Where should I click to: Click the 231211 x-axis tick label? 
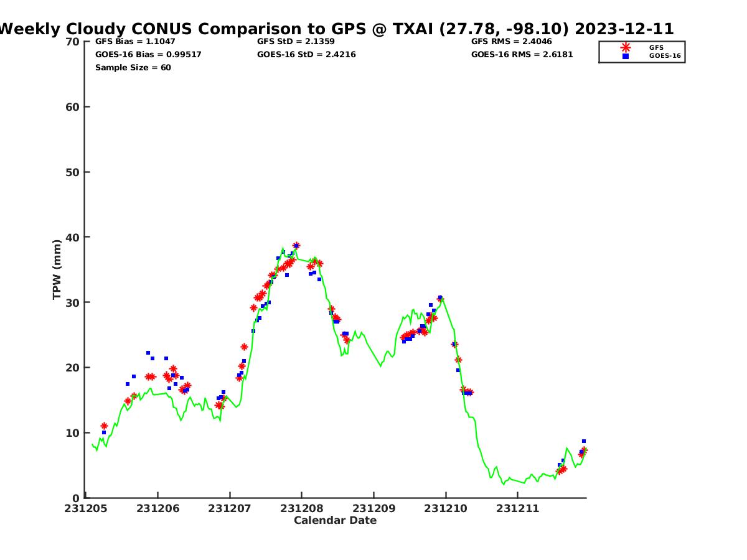pos(517,508)
